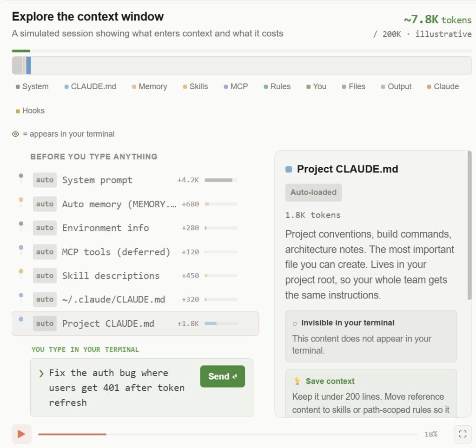The width and height of the screenshot is (476, 448).
Task: Click the green Send button
Action: tap(223, 376)
